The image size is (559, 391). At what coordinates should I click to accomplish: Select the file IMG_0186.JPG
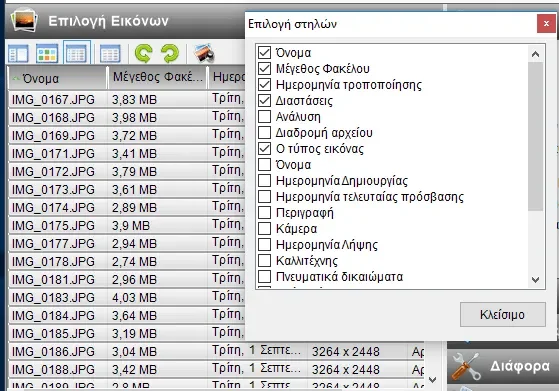click(53, 352)
